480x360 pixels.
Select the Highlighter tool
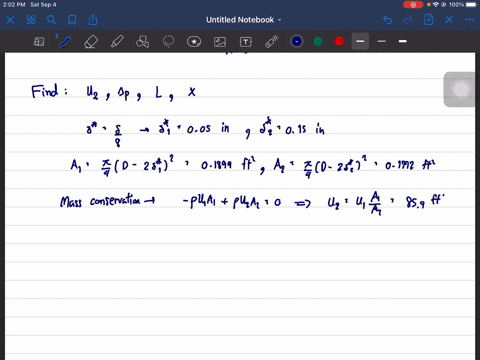click(117, 42)
